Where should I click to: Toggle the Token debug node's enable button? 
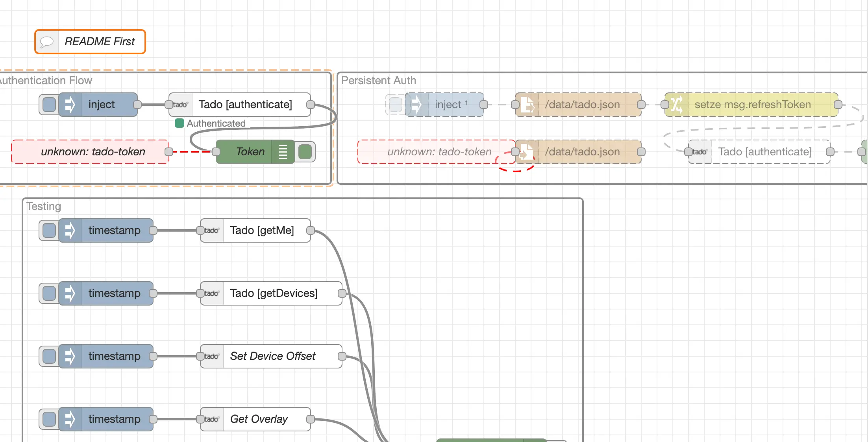click(305, 152)
